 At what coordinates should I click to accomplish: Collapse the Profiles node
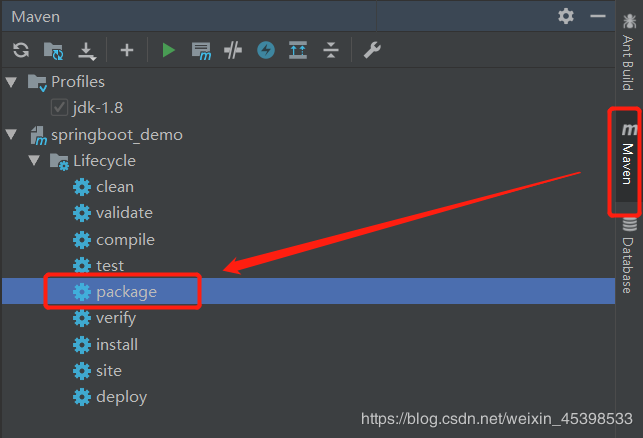[11, 82]
